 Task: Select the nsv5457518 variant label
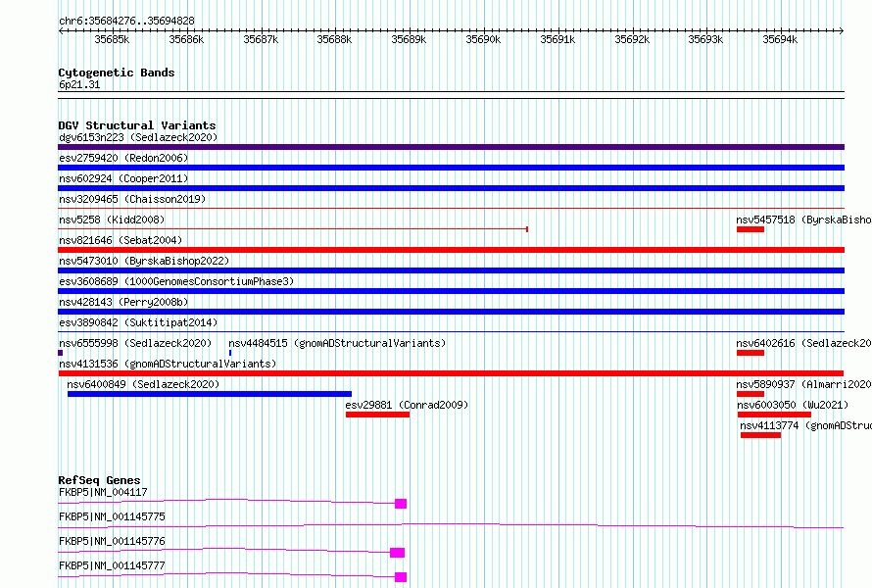[803, 220]
